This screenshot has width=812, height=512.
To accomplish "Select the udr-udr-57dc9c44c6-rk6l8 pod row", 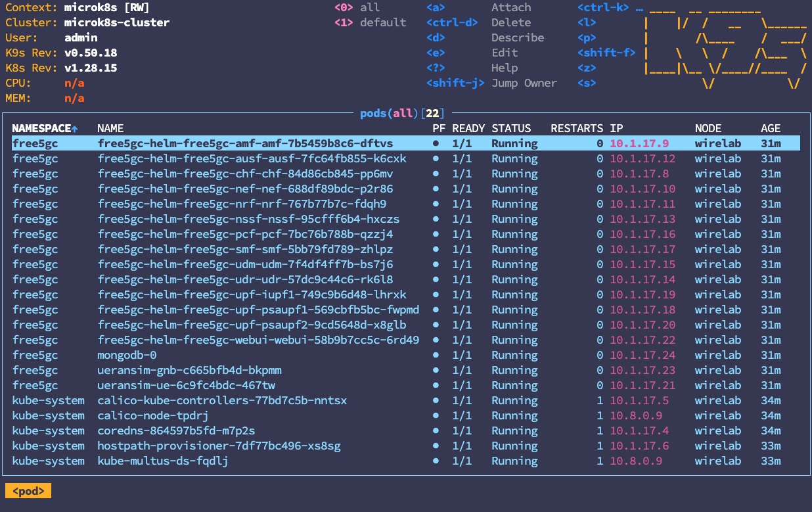I will click(406, 279).
